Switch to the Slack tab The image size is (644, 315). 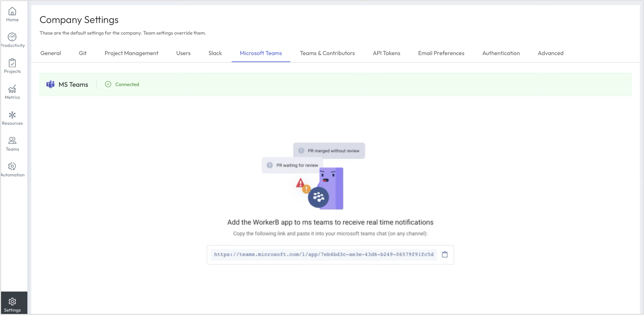215,53
